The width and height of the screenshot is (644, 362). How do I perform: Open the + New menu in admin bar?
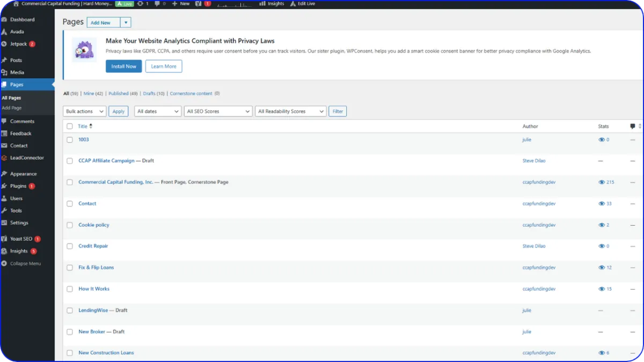(x=181, y=3)
